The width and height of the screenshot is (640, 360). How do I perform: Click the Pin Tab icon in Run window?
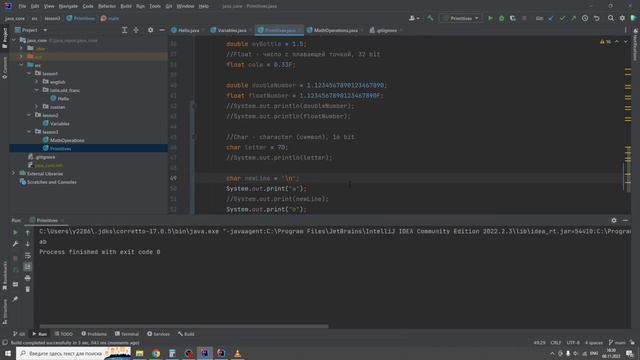point(15,299)
